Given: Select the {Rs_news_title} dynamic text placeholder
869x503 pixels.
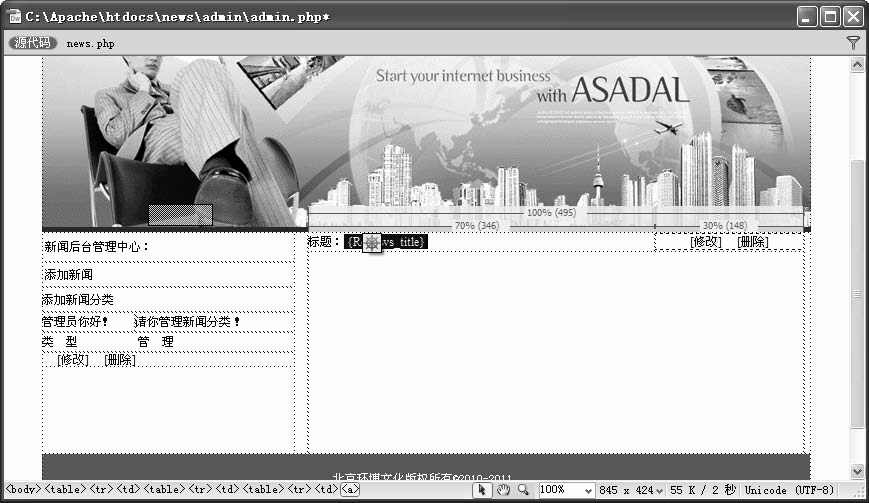Looking at the screenshot, I should click(x=386, y=242).
